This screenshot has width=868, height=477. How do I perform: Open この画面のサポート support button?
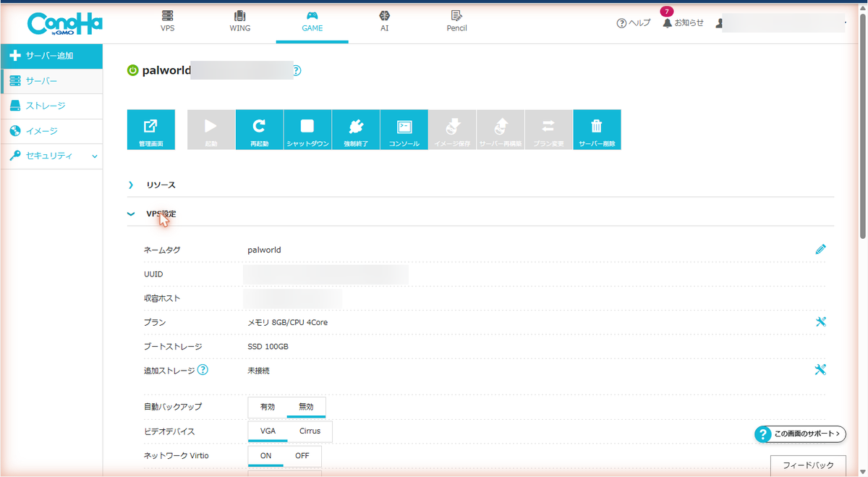(800, 434)
